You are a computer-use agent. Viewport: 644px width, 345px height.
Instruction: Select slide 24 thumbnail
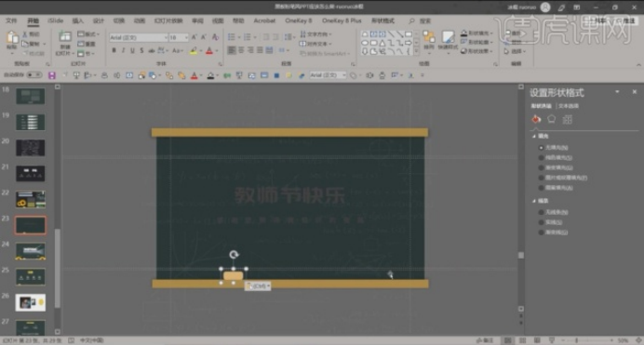click(31, 251)
